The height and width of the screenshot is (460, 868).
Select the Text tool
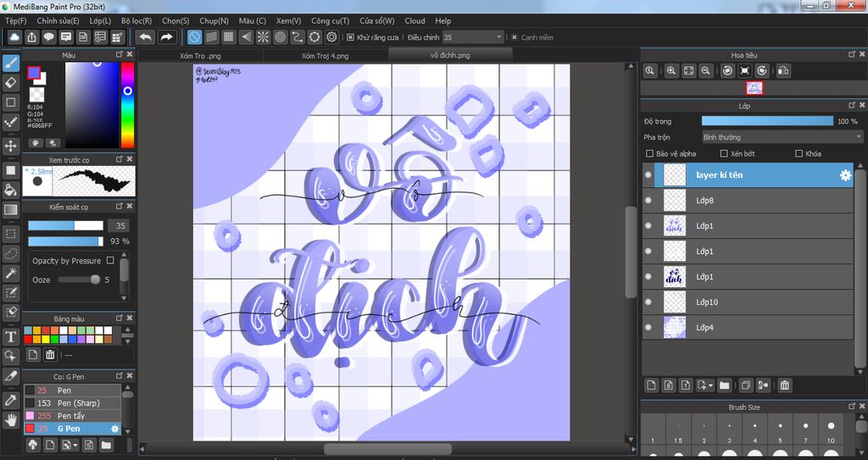(x=10, y=336)
